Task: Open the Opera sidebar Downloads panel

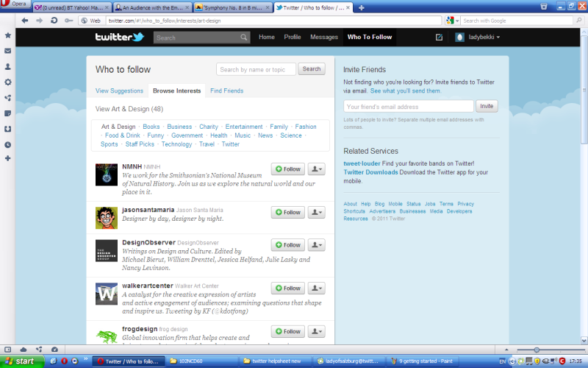Action: [7, 129]
